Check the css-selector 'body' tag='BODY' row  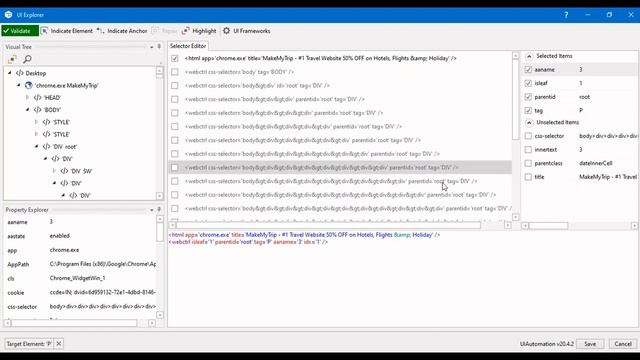(x=175, y=72)
